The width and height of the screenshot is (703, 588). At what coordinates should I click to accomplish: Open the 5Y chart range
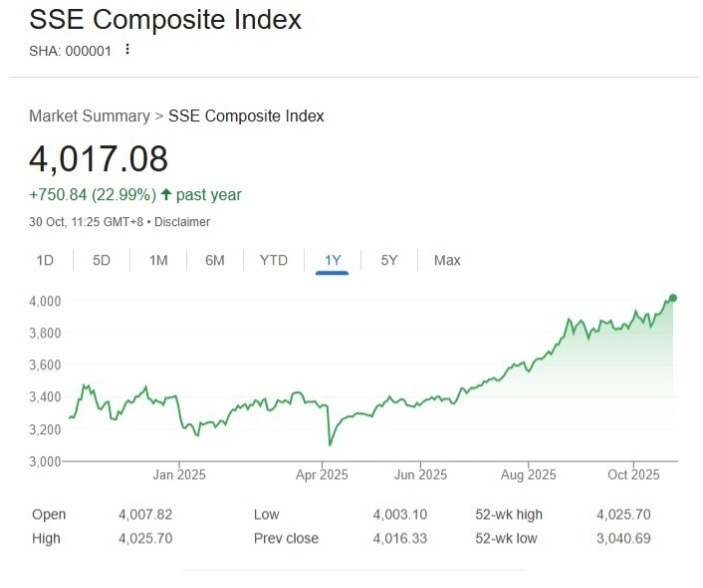pyautogui.click(x=389, y=260)
